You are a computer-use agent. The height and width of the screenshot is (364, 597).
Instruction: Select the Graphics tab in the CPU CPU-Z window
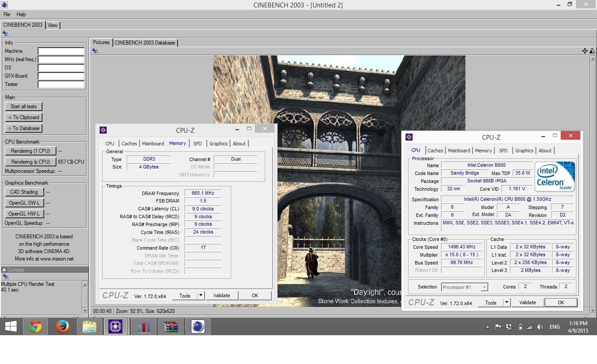tap(524, 151)
